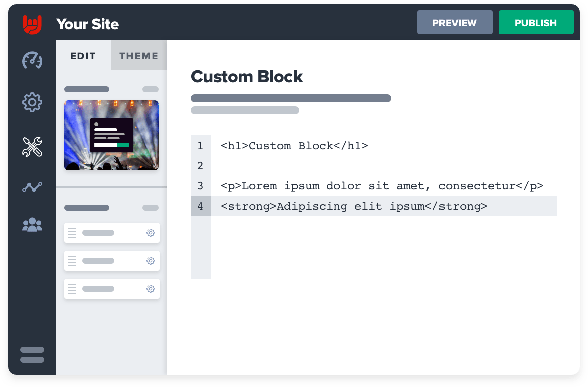Click the concert image thumbnail in the panel
Image resolution: width=588 pixels, height=387 pixels.
tap(111, 135)
